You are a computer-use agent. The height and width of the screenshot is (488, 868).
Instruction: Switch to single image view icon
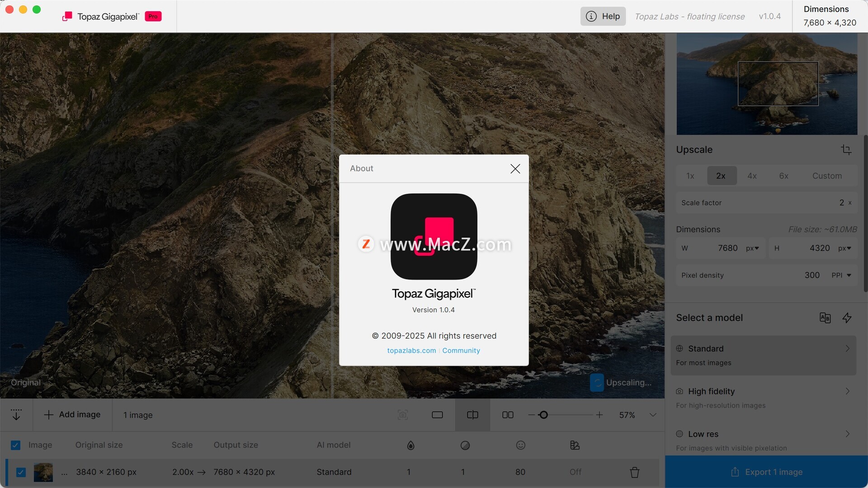(437, 415)
